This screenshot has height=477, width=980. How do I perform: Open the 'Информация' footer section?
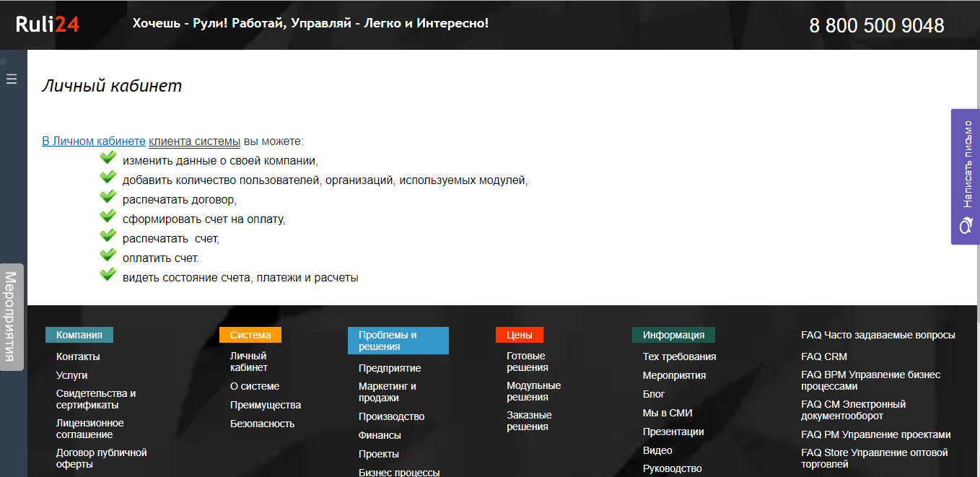click(673, 335)
